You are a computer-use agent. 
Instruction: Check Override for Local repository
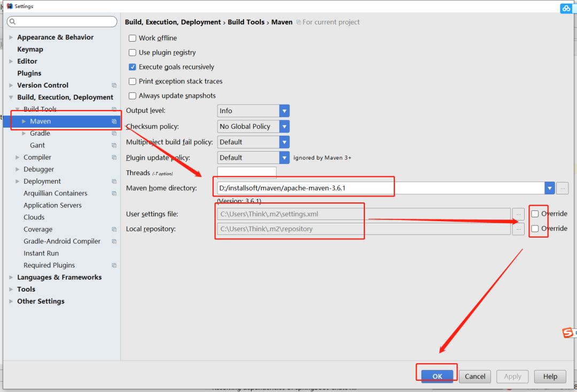pos(535,229)
